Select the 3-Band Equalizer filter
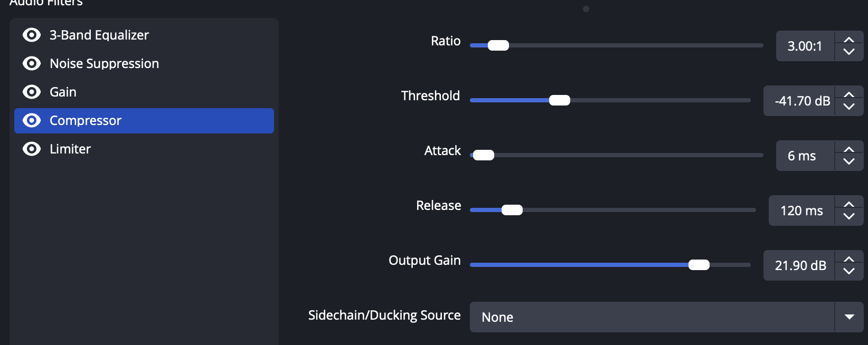 [x=99, y=35]
